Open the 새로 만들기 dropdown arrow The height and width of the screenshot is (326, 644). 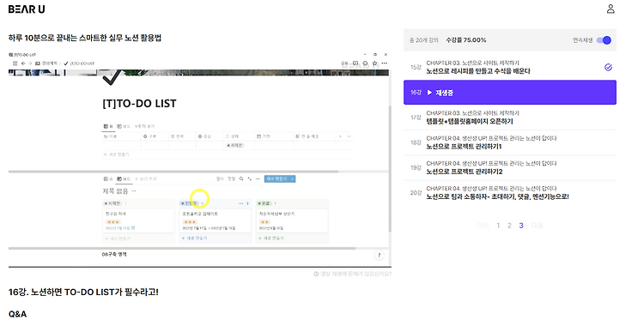(x=293, y=179)
